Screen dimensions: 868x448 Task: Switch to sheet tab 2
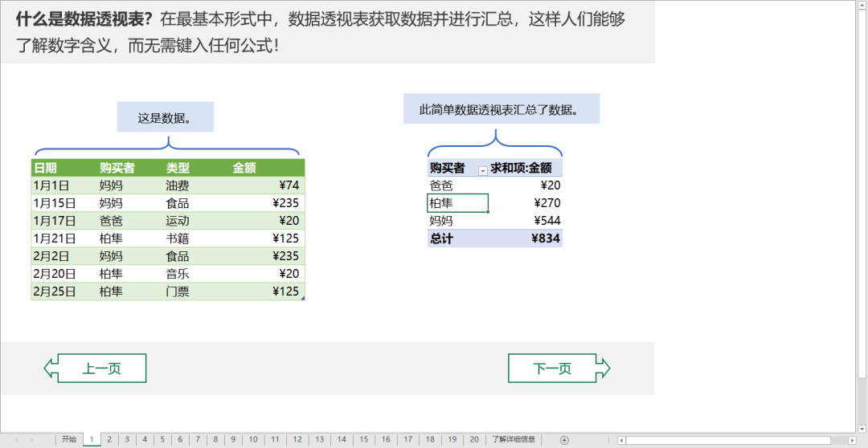(x=109, y=440)
